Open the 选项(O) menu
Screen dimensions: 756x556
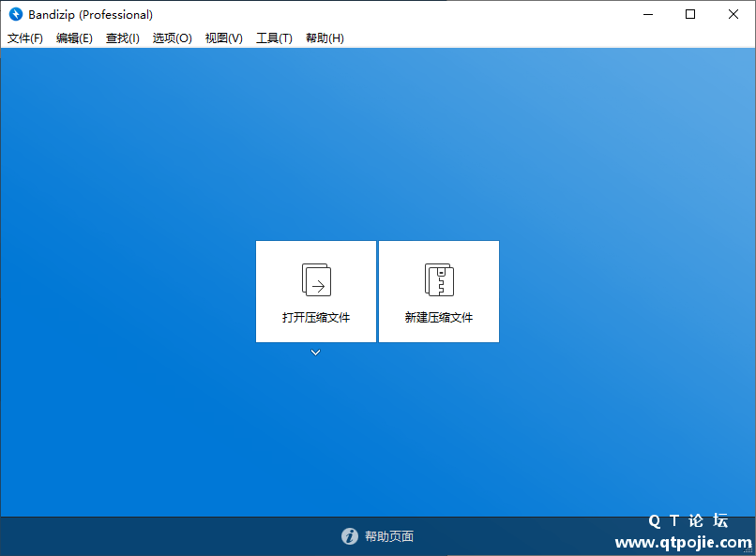coord(173,38)
